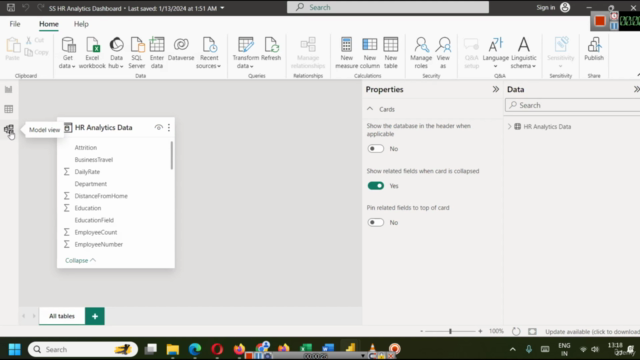Toggle pin related fields to top

tap(376, 222)
